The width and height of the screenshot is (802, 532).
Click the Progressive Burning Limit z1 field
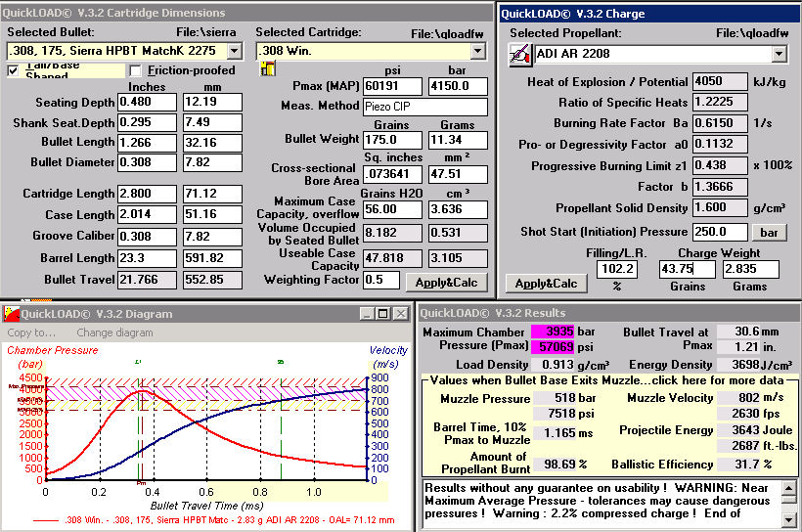(x=720, y=165)
